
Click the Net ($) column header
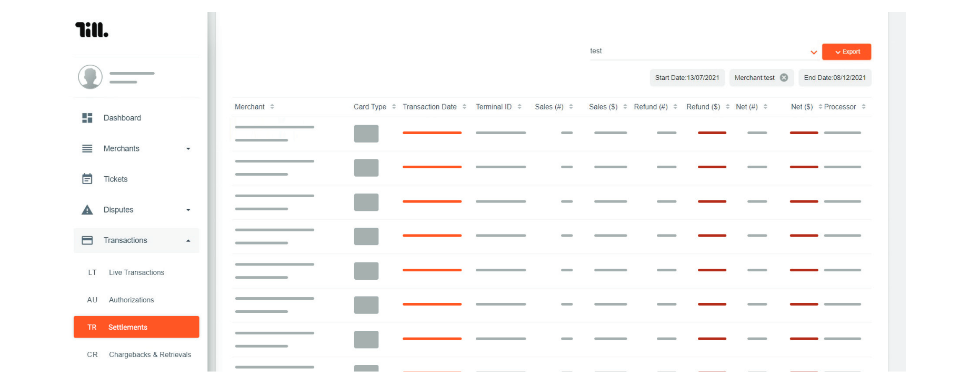[802, 107]
